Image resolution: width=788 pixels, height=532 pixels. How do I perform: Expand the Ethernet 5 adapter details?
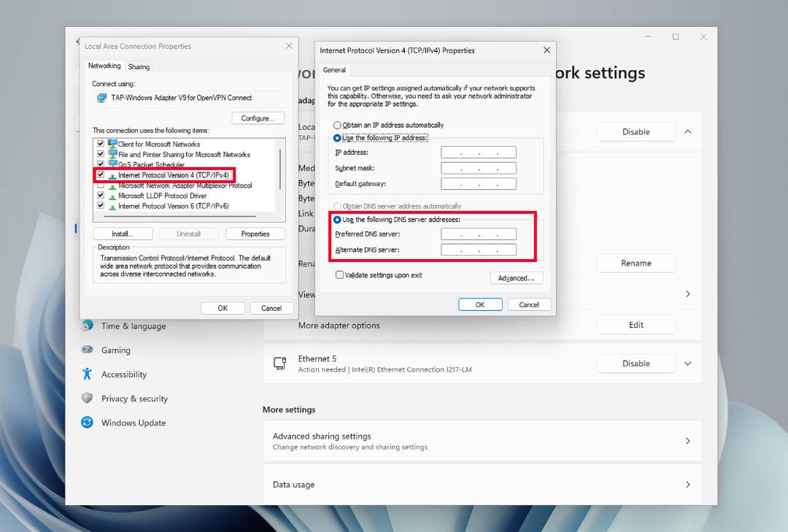688,363
